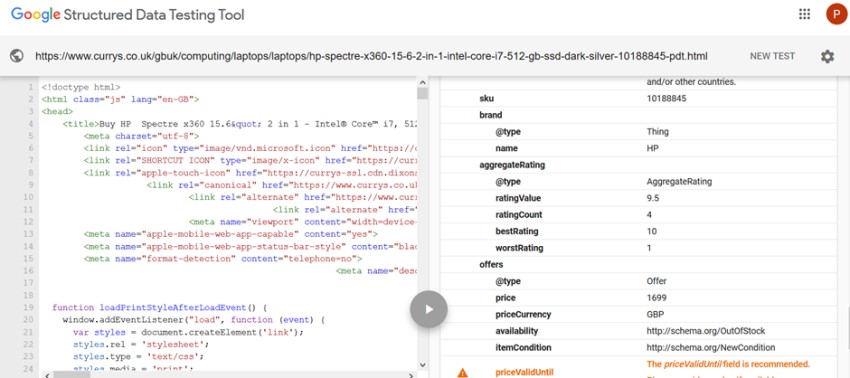The width and height of the screenshot is (850, 378).
Task: Select the worstRating label
Action: 519,248
